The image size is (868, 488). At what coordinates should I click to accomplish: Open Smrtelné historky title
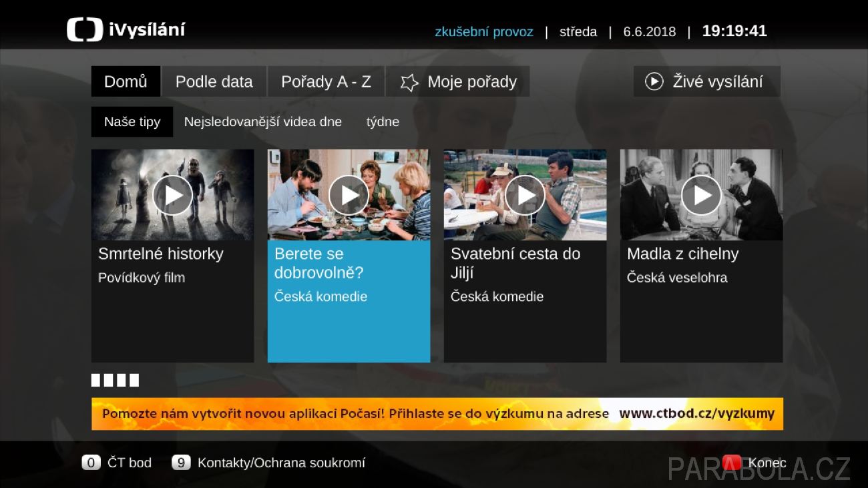pyautogui.click(x=161, y=254)
